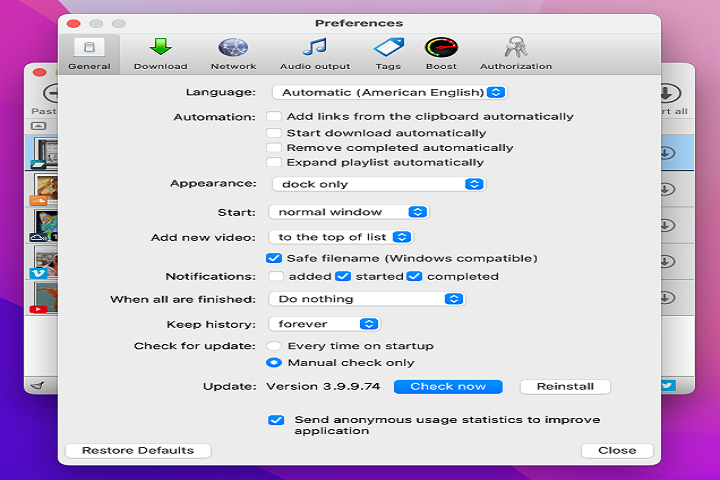The height and width of the screenshot is (480, 720).
Task: Enable Start download automatically checkbox
Action: click(x=274, y=133)
